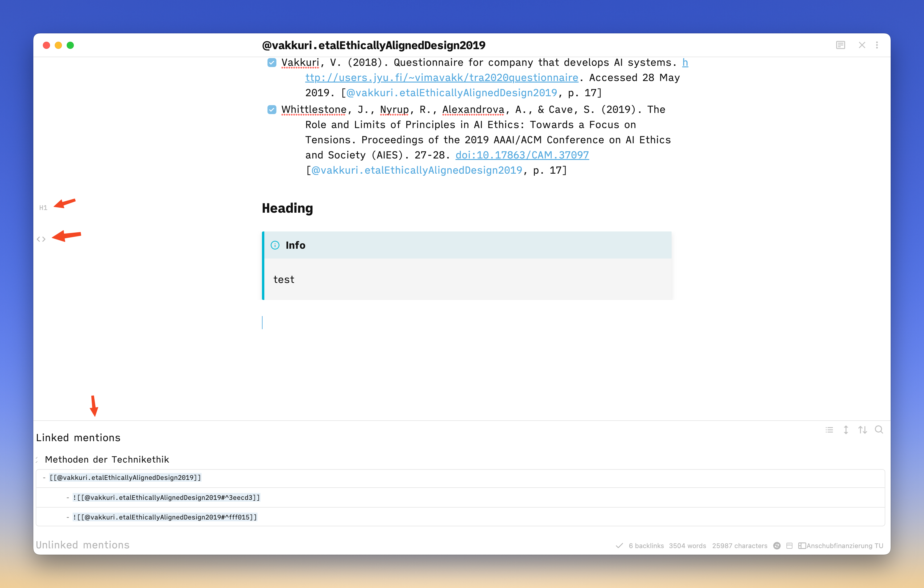Click the '6 backlinks' status bar entry
This screenshot has width=924, height=588.
click(646, 546)
